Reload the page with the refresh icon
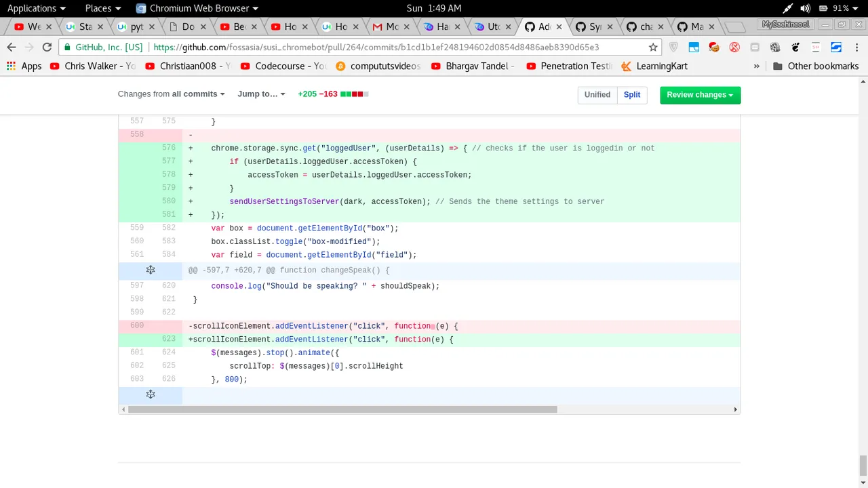This screenshot has height=488, width=868. (47, 47)
